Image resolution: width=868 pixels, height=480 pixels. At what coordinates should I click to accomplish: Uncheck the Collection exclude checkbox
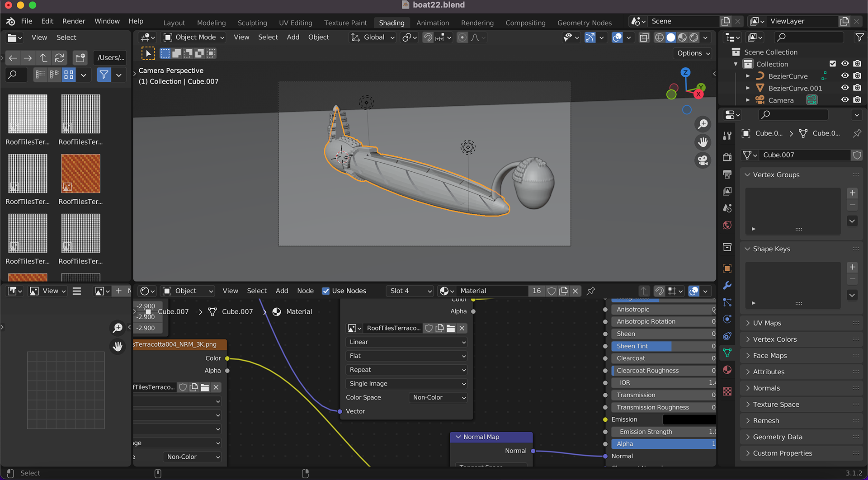(833, 64)
